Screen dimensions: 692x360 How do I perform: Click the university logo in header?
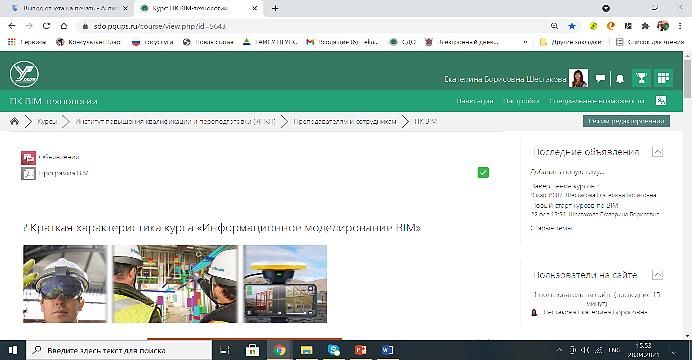pos(24,74)
